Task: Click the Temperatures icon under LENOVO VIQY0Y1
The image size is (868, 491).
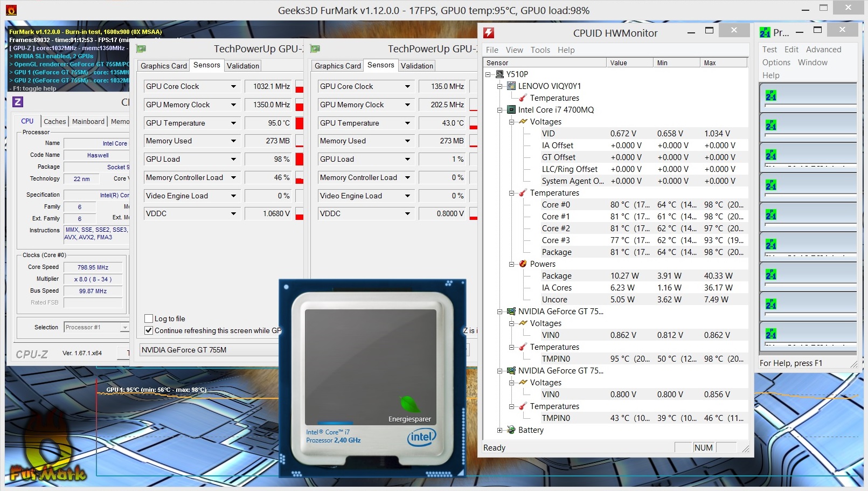Action: [523, 98]
